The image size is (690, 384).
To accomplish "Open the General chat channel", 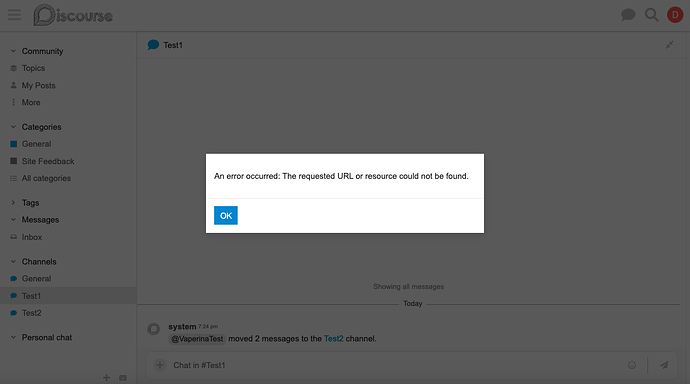I will coord(37,278).
